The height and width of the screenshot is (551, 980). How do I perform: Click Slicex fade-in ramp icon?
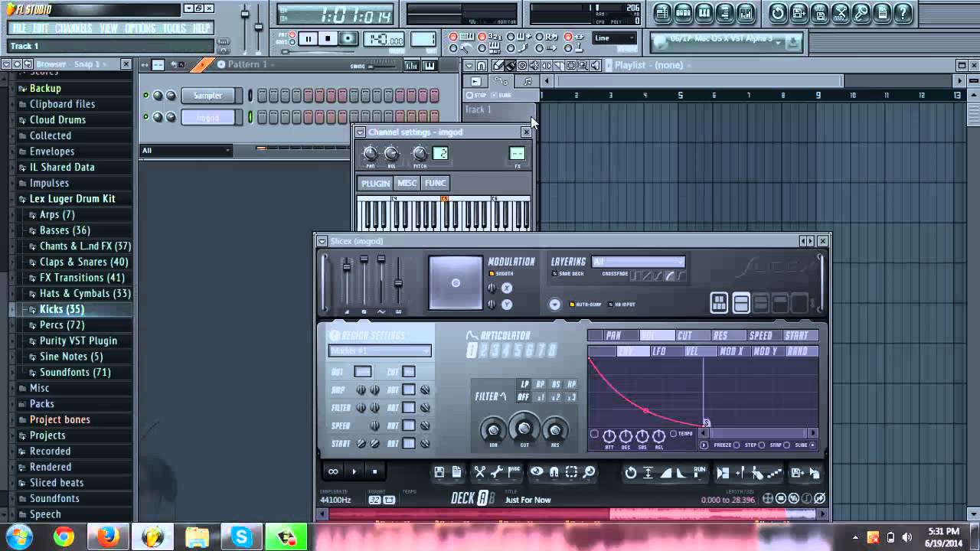click(668, 472)
